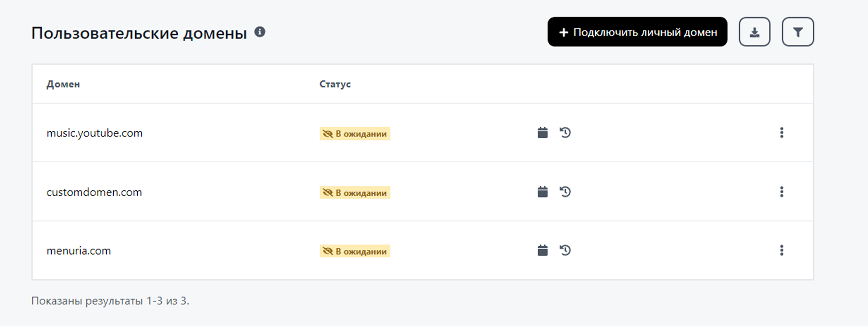This screenshot has width=868, height=326.
Task: Click calendar icon for menuria.com
Action: (x=542, y=250)
